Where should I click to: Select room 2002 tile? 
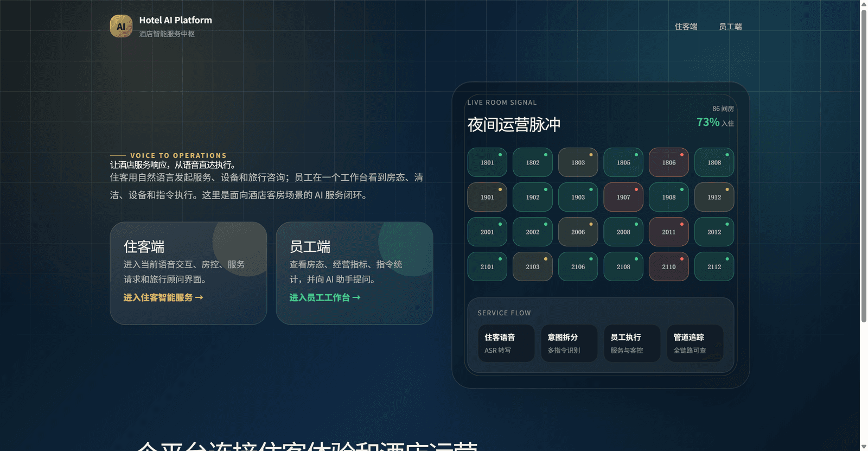click(x=533, y=232)
